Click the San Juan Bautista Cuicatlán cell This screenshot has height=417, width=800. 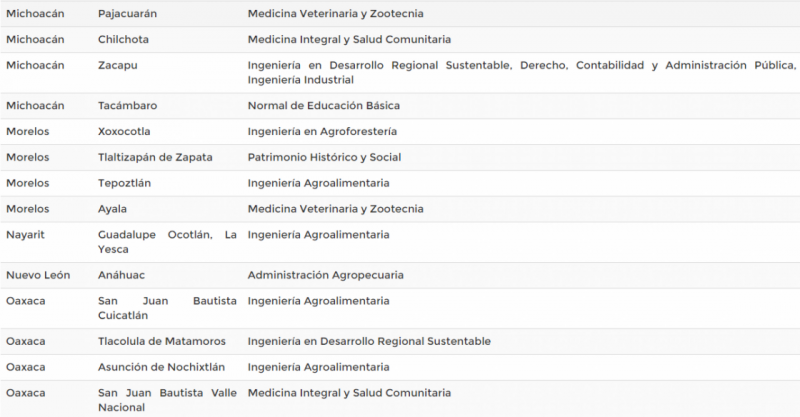point(167,308)
